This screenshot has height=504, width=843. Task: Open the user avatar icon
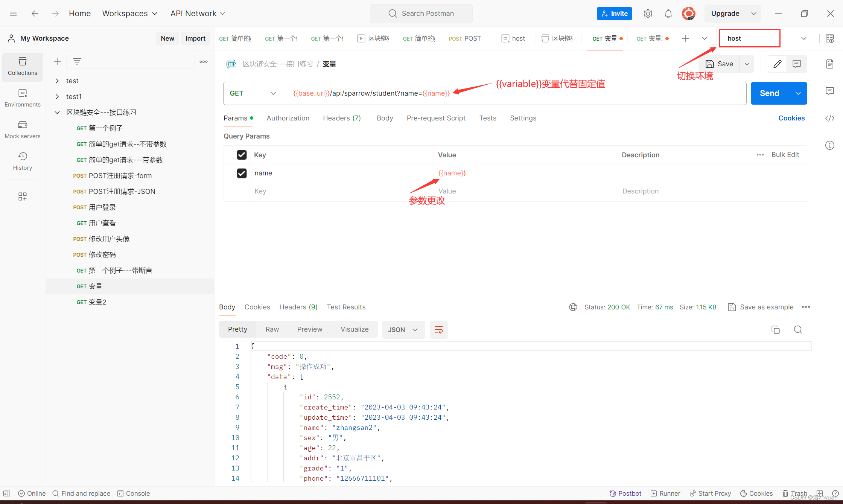click(x=689, y=14)
